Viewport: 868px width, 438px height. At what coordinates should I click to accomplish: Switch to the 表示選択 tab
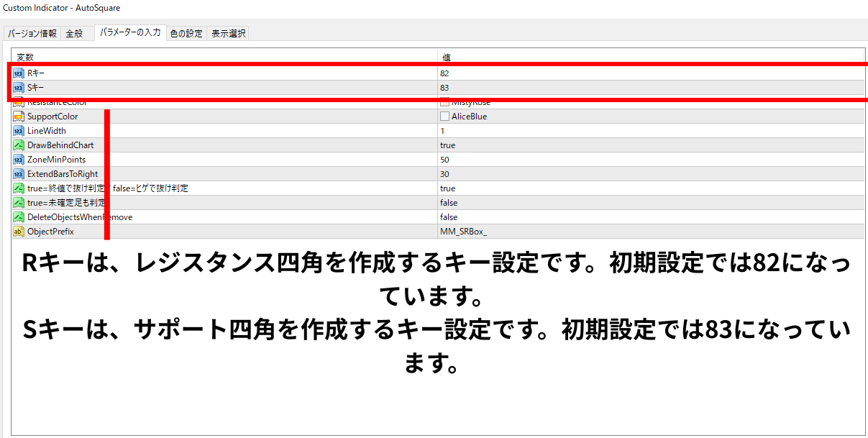228,34
